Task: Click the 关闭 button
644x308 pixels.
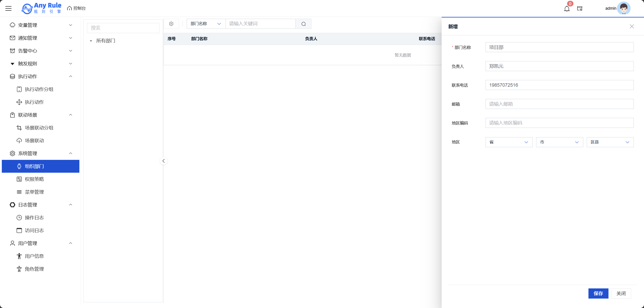Action: [x=621, y=293]
